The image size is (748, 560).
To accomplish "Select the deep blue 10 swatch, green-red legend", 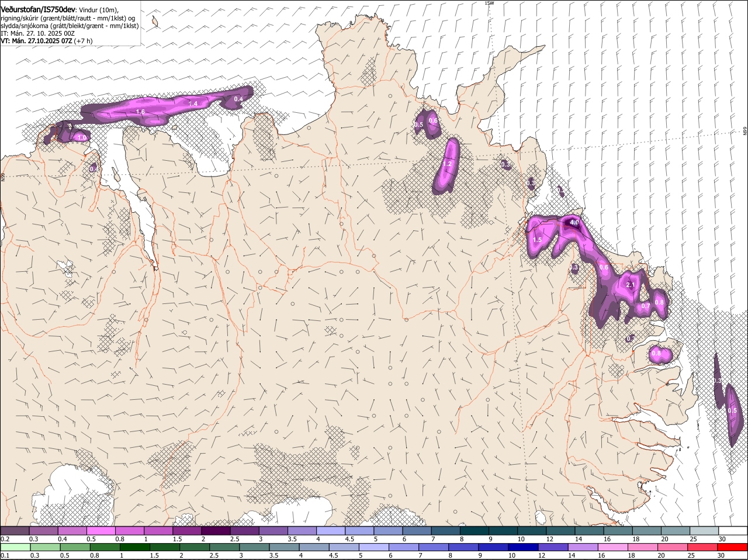I will click(x=523, y=548).
